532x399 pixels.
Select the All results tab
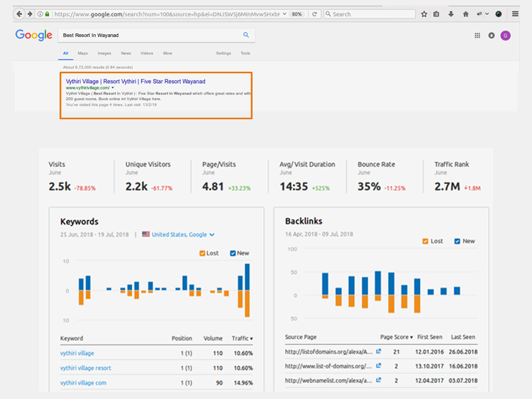click(65, 53)
